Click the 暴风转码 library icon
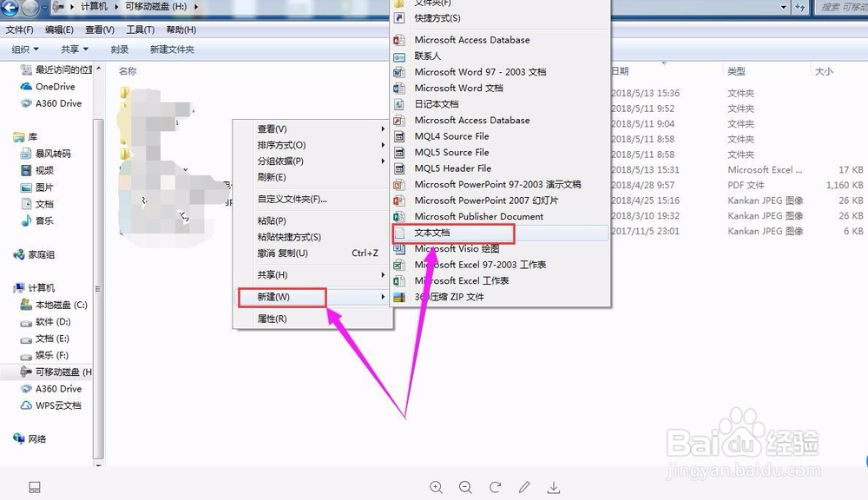Viewport: 868px width, 500px height. click(25, 154)
